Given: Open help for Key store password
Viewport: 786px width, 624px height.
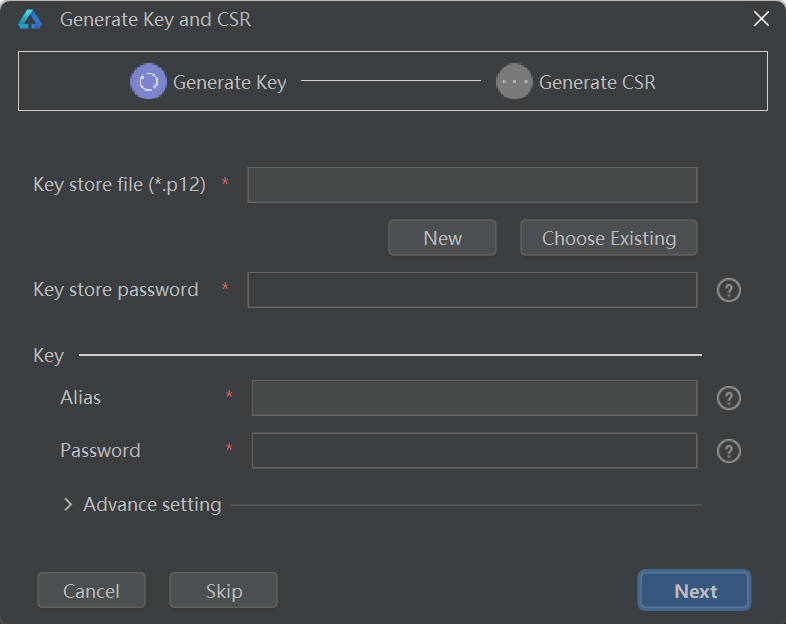Looking at the screenshot, I should 729,290.
